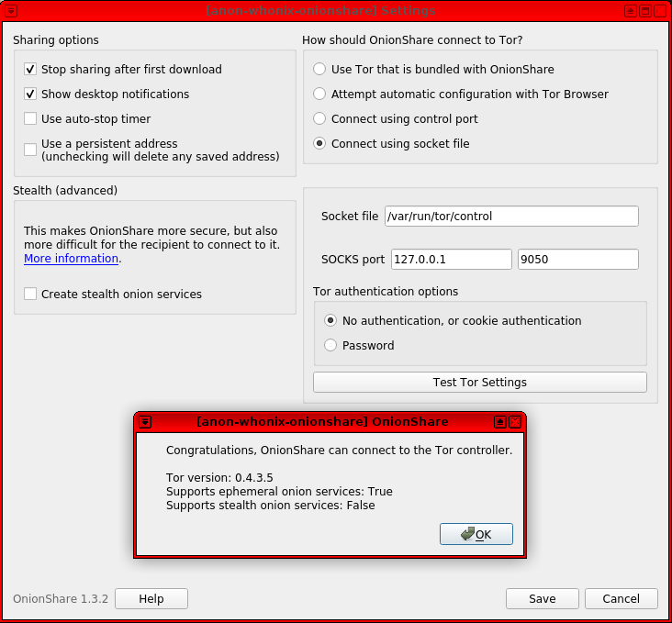Select Use Tor that is bundled with OnionShare
The height and width of the screenshot is (623, 672).
pyautogui.click(x=319, y=70)
